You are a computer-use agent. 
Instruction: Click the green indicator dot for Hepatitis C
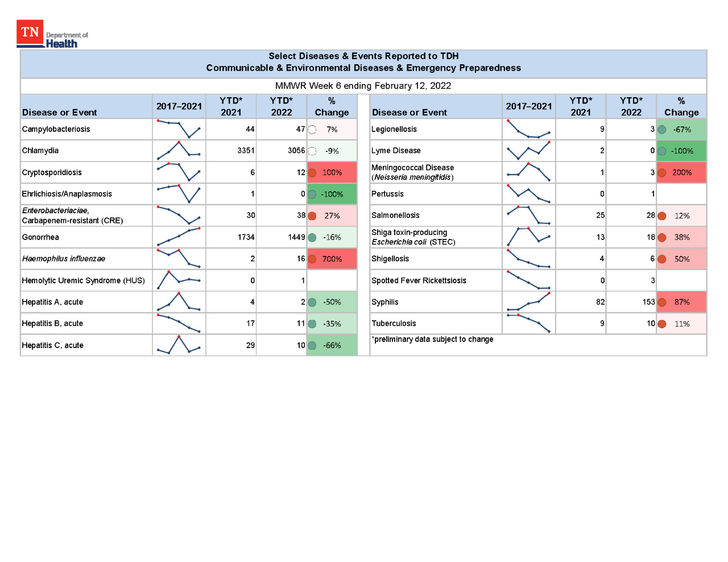(312, 345)
